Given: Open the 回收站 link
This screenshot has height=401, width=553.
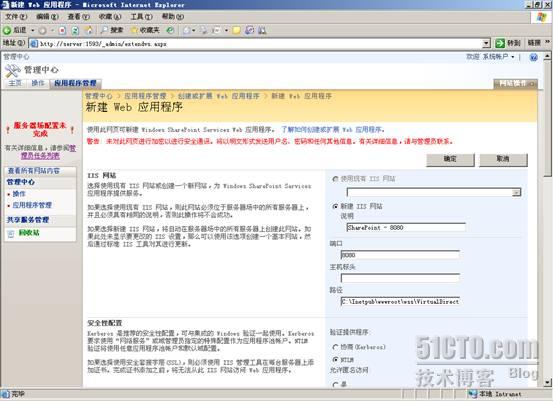Looking at the screenshot, I should [29, 233].
